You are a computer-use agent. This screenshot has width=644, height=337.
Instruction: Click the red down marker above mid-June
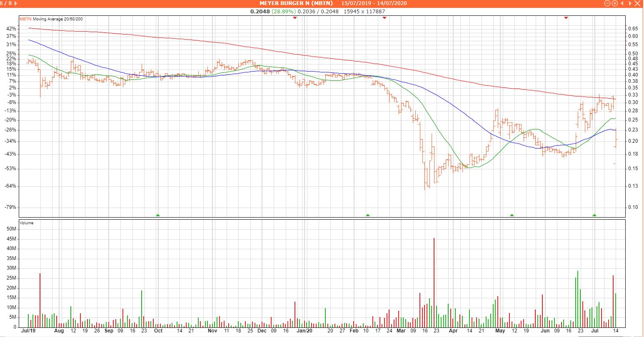[566, 17]
